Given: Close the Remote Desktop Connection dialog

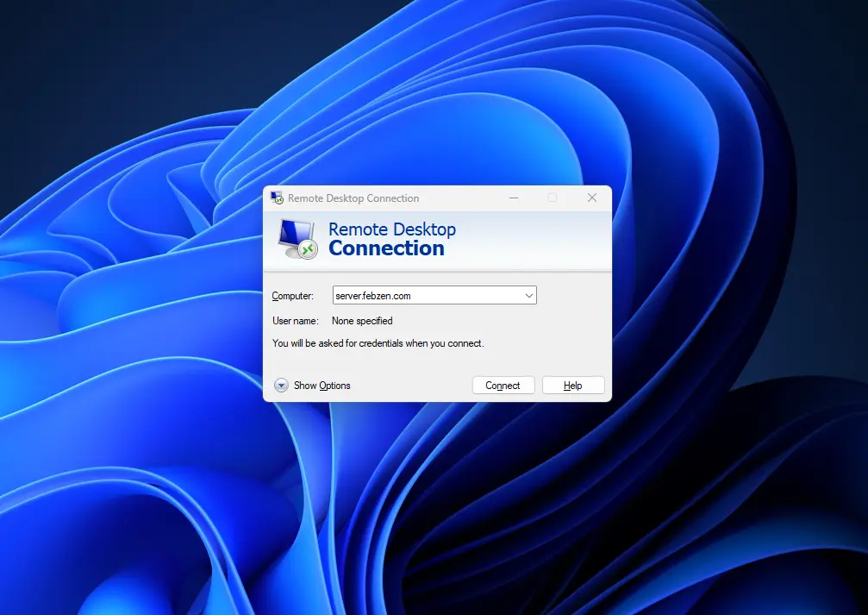Looking at the screenshot, I should (x=592, y=198).
